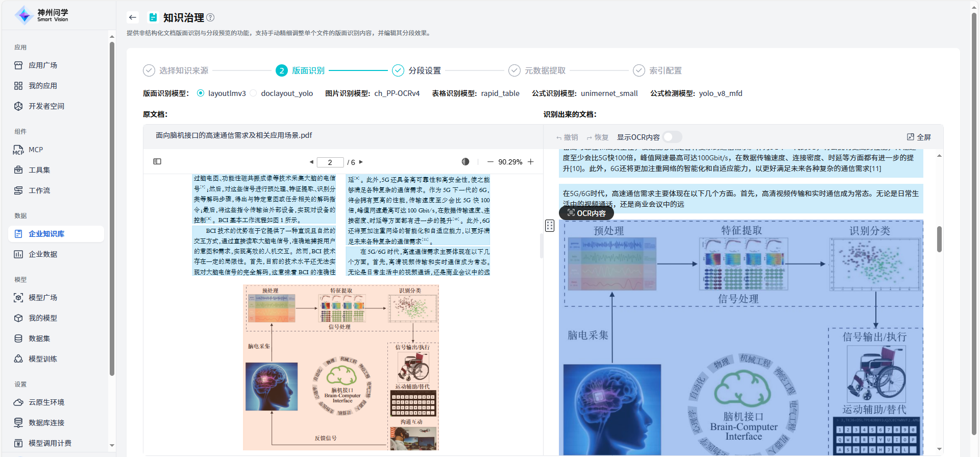Screen dimensions: 980x457
Task: Toggle the PDF viewer sidebar panel
Action: tap(157, 161)
